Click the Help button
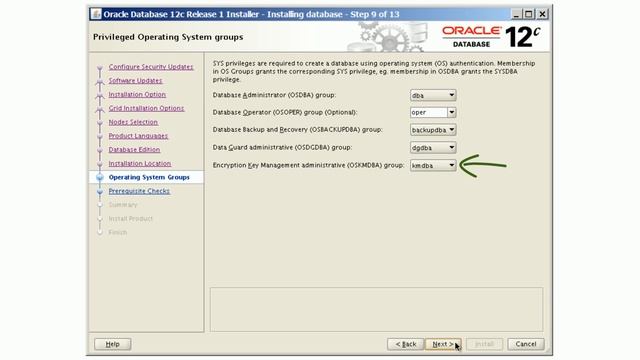Image resolution: width=640 pixels, height=360 pixels. coord(113,344)
